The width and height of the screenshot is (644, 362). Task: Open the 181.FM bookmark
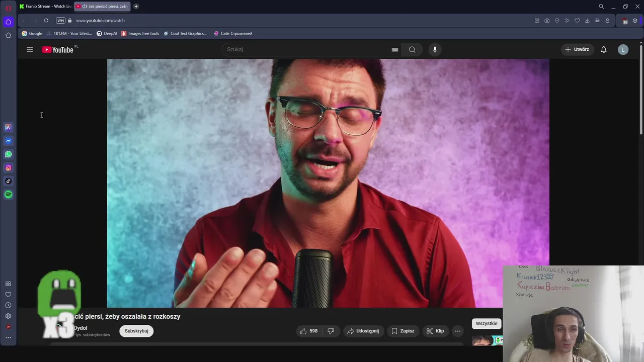tap(69, 34)
